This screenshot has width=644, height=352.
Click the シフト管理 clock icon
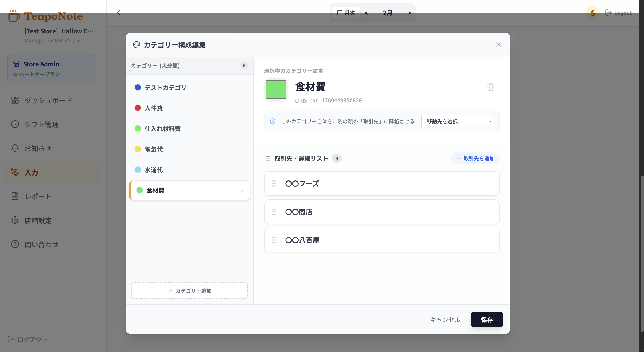coord(15,124)
